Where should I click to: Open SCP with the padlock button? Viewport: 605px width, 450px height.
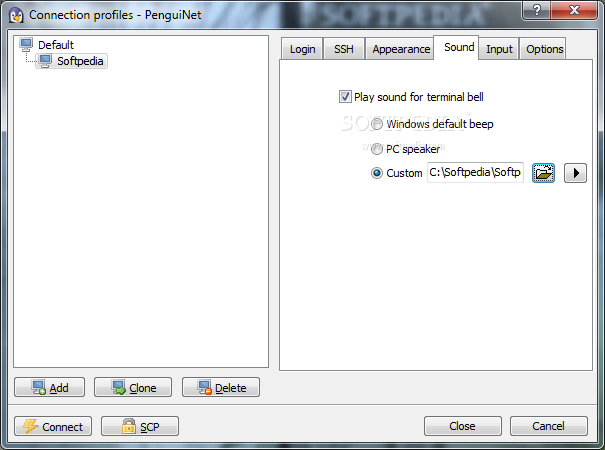(140, 426)
